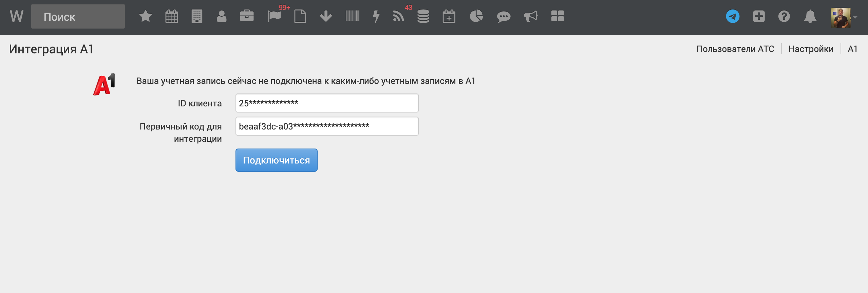Open the chat speech bubble icon
The width and height of the screenshot is (868, 293).
(x=504, y=16)
